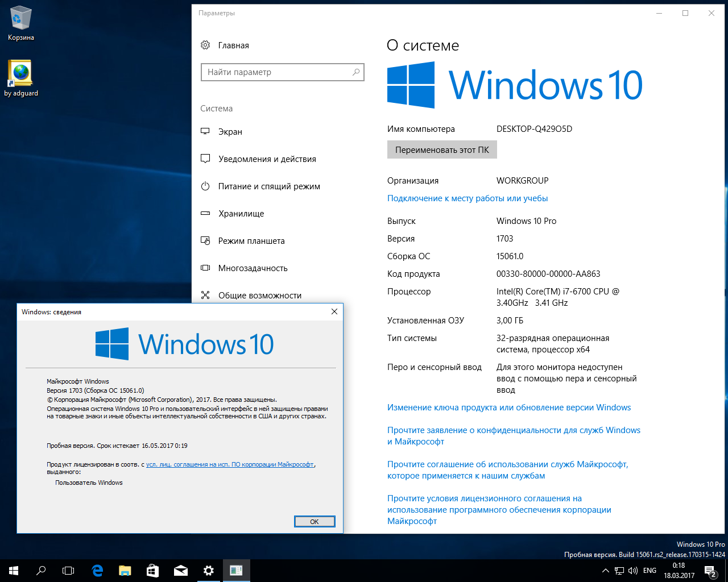
Task: Select Многозадачность in the sidebar
Action: click(x=253, y=268)
